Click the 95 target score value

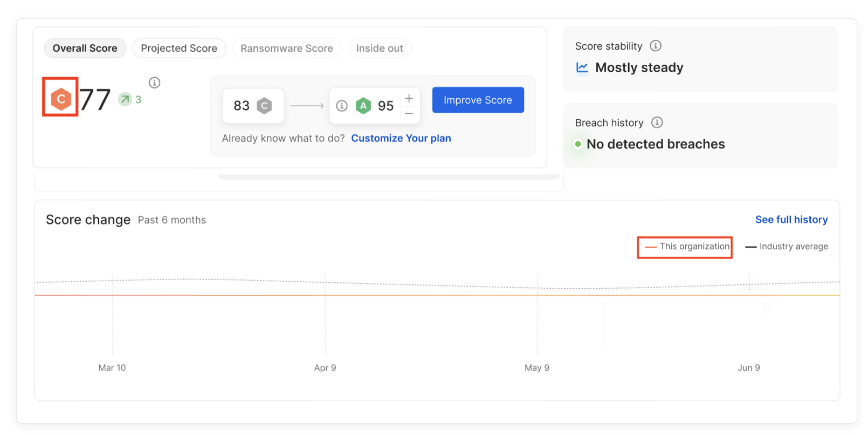point(385,106)
